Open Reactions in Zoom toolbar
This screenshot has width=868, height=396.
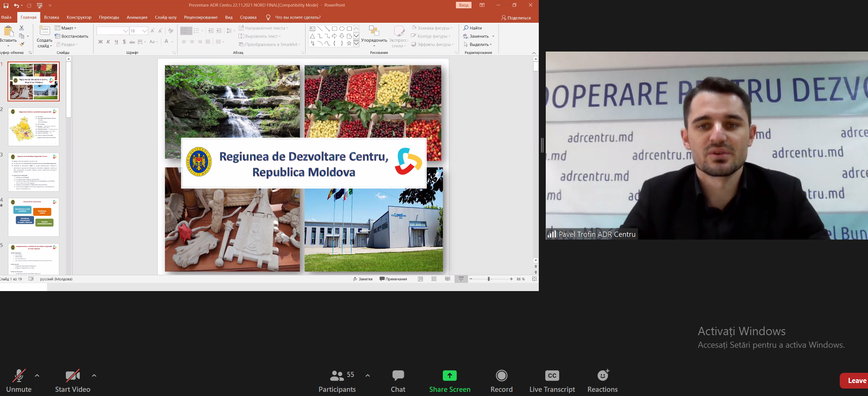(602, 376)
